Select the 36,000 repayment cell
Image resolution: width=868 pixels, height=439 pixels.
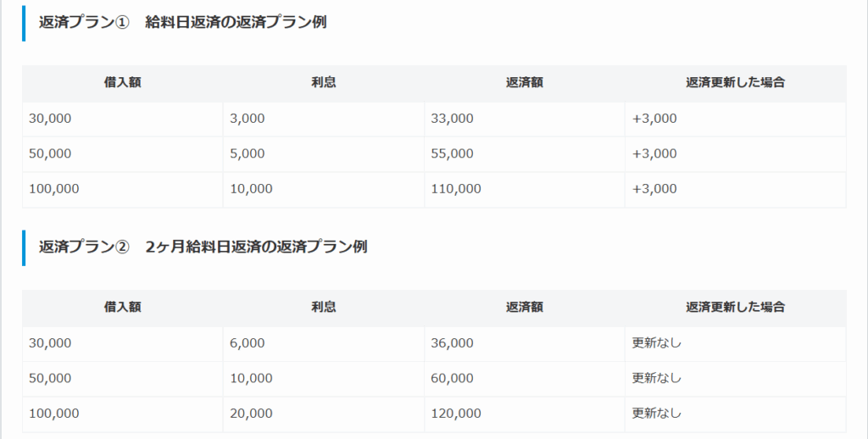point(452,343)
